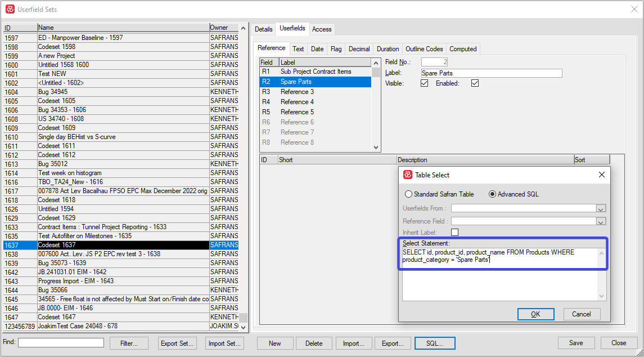The height and width of the screenshot is (357, 644).
Task: Select row 123456789 JoakimTest Case 24048
Action: tap(121, 326)
